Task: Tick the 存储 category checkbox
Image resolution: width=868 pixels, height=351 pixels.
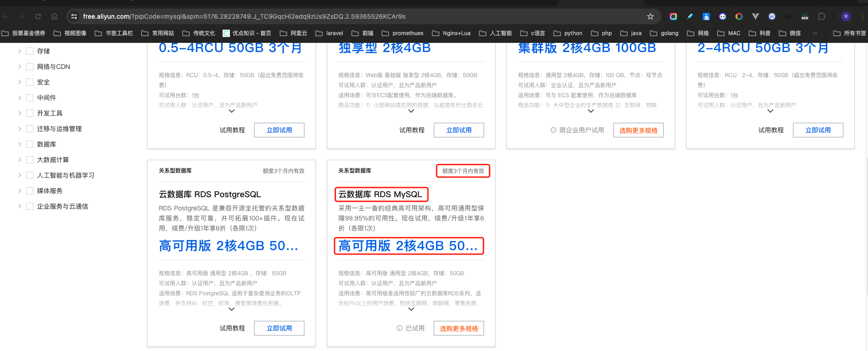Action: (x=30, y=51)
